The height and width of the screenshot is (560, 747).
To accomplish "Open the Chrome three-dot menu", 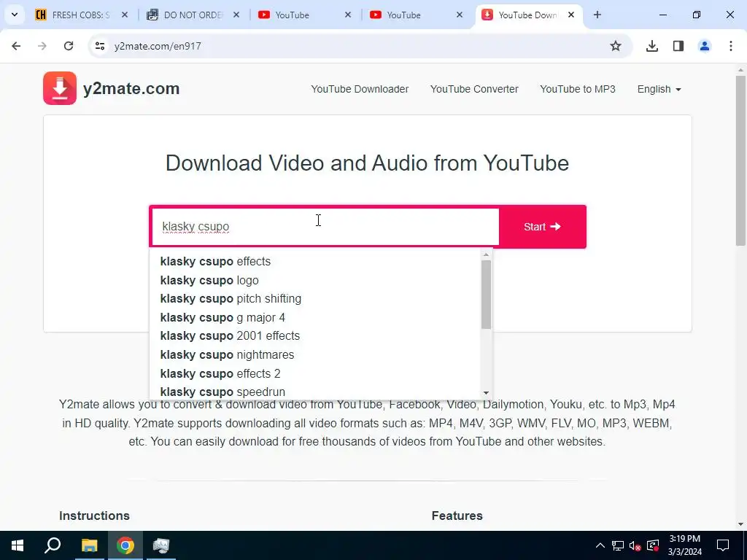I will pos(731,46).
